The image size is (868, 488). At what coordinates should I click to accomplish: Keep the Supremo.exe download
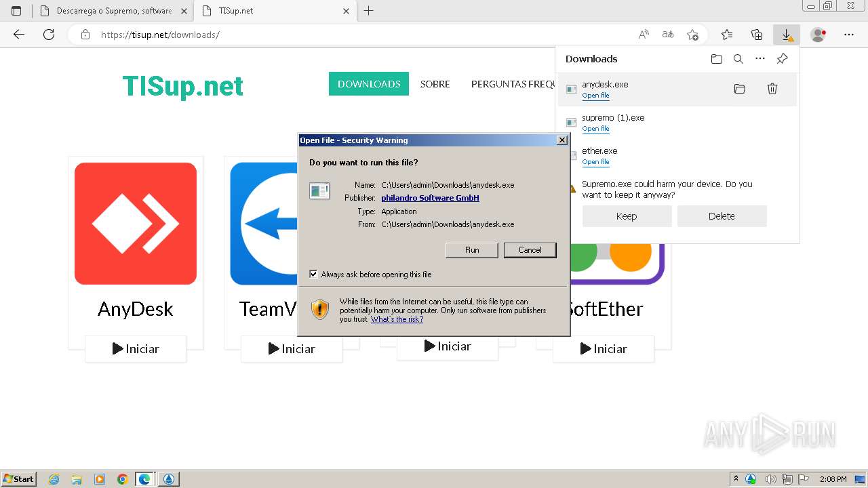coord(627,216)
